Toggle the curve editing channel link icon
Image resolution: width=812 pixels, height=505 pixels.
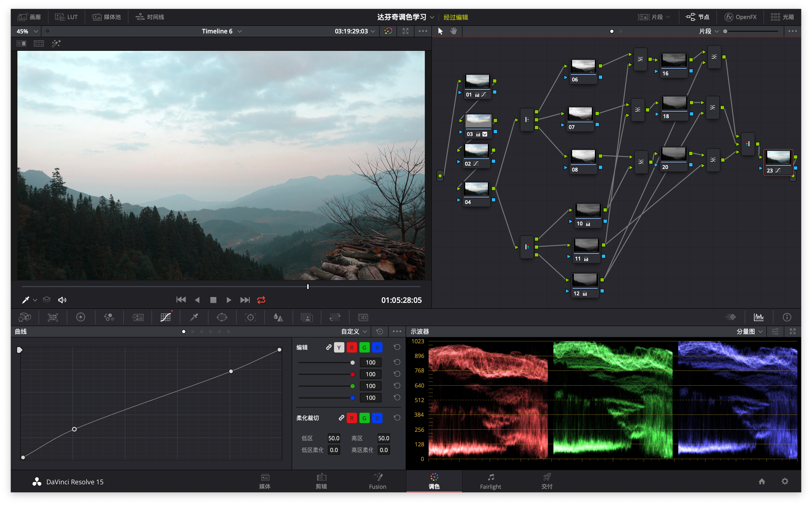coord(329,347)
